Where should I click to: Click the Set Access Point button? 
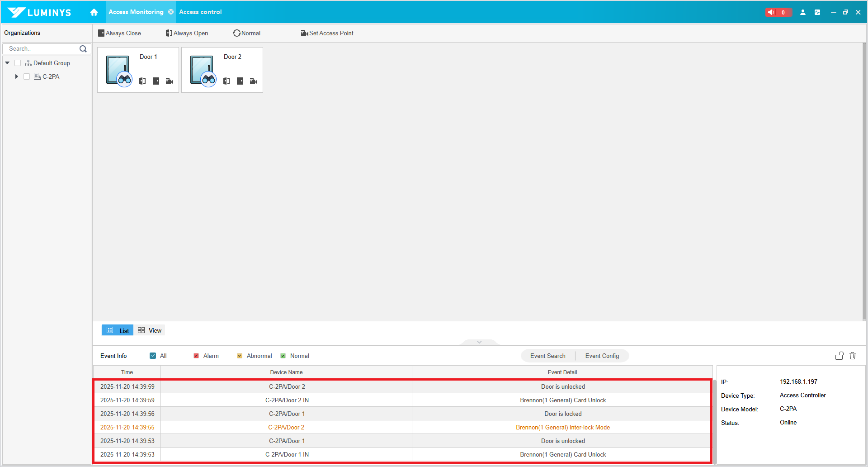point(327,33)
